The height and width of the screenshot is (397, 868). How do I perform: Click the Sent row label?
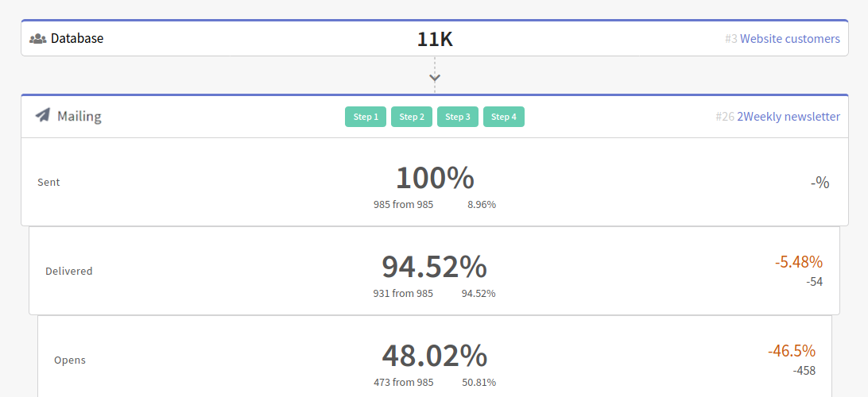pos(48,182)
